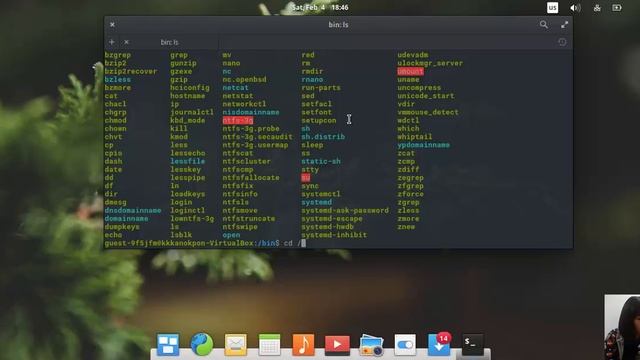Click 'ulockmgr_server' in the listing
This screenshot has width=640, height=360.
point(430,63)
